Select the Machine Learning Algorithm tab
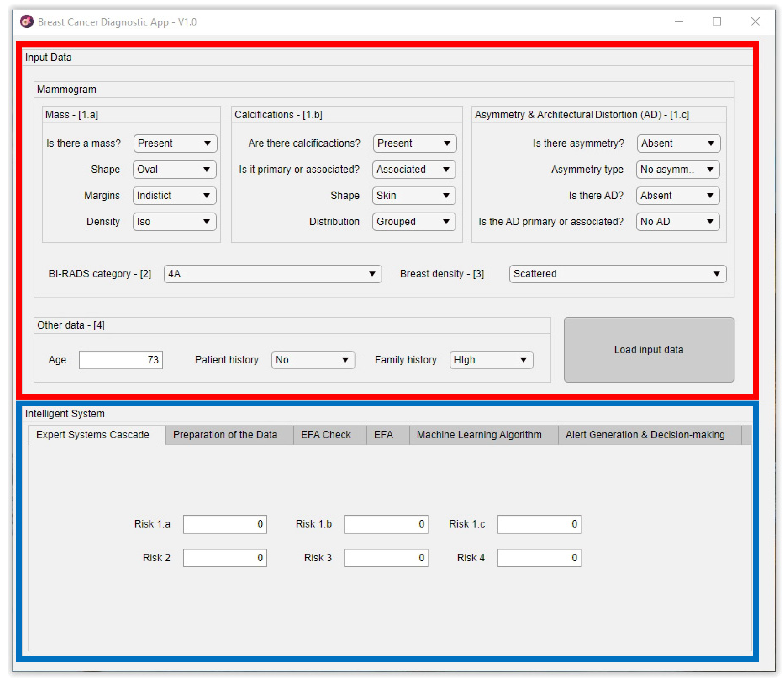The height and width of the screenshot is (681, 784). coord(479,435)
